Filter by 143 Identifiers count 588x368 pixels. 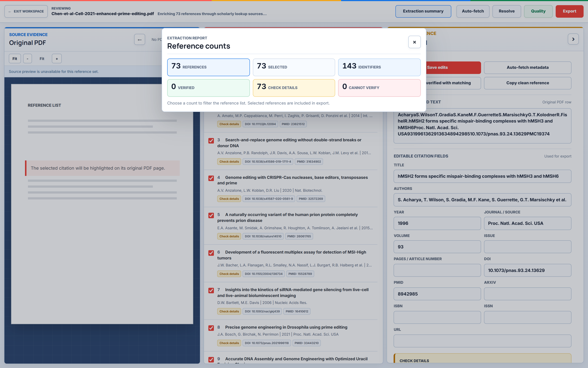click(379, 67)
